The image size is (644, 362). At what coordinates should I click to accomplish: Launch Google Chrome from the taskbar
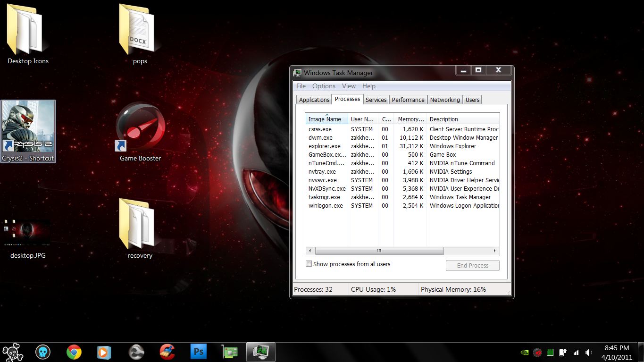(x=74, y=352)
